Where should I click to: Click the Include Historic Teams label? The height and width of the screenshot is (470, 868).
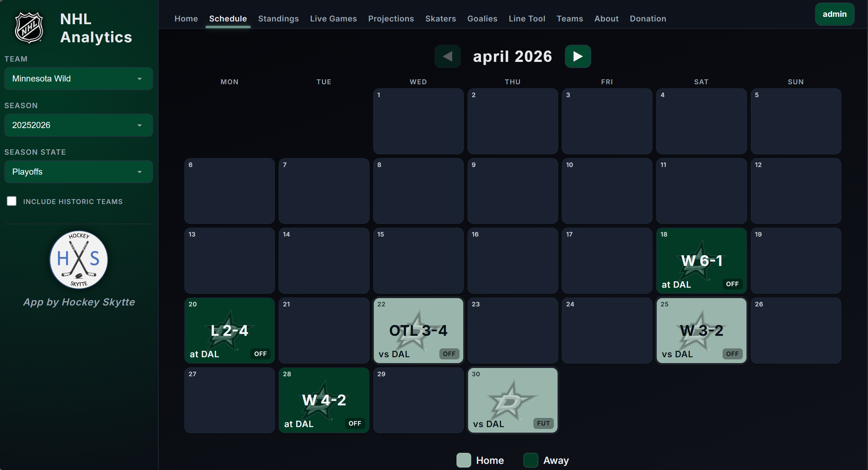click(73, 202)
